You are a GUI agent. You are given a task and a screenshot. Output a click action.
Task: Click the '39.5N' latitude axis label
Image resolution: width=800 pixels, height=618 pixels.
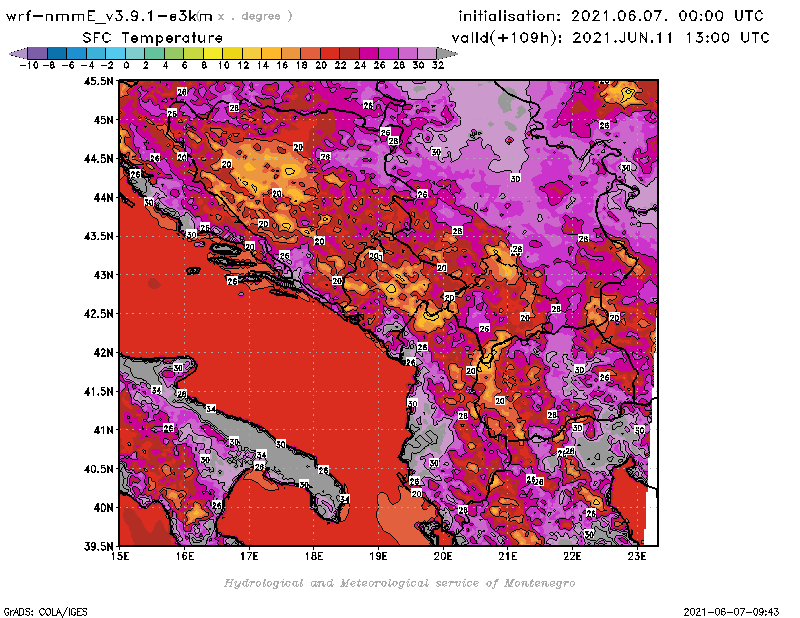[x=98, y=547]
